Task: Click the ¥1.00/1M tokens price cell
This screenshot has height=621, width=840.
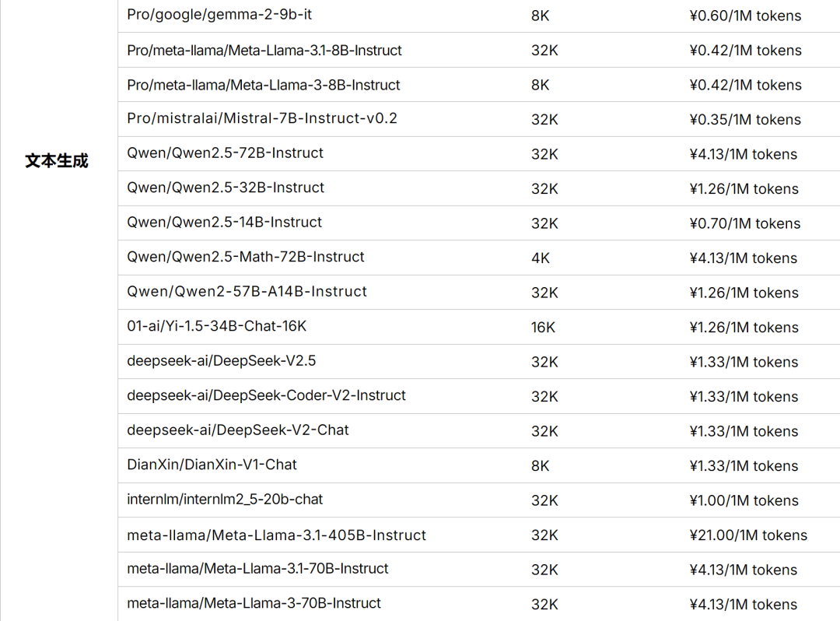Action: pyautogui.click(x=744, y=500)
